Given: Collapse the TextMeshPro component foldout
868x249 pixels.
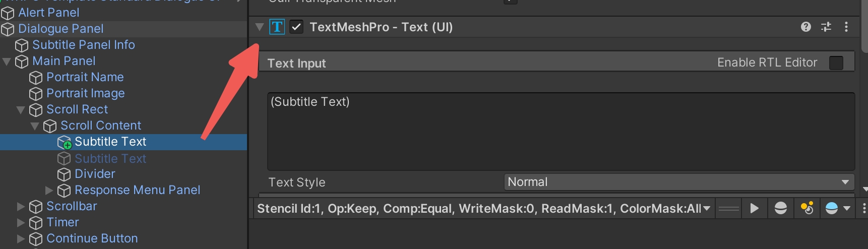Looking at the screenshot, I should [x=260, y=27].
